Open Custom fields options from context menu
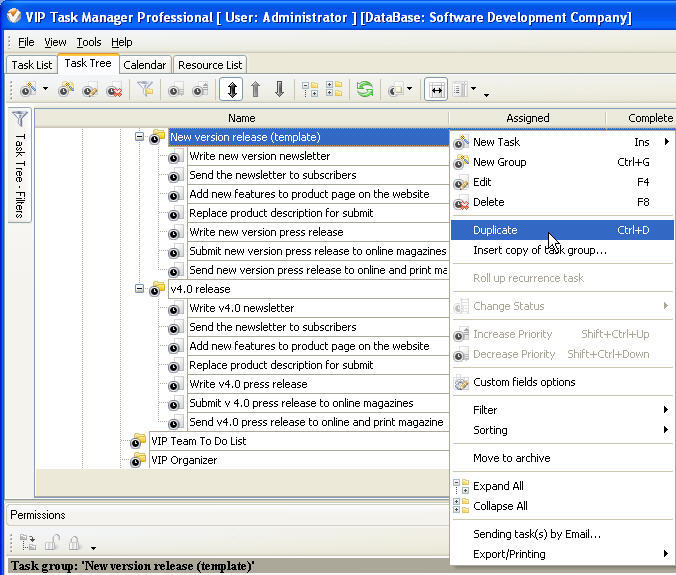 point(562,382)
